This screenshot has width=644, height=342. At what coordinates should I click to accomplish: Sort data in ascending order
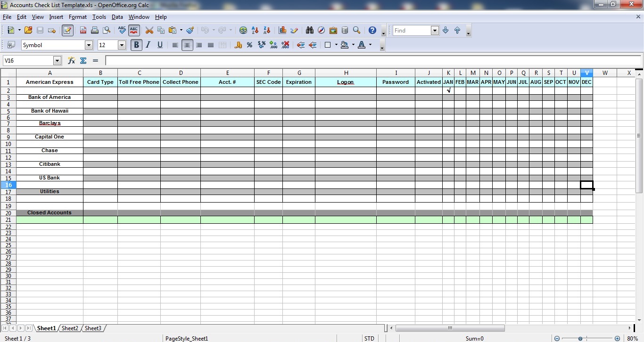click(255, 30)
